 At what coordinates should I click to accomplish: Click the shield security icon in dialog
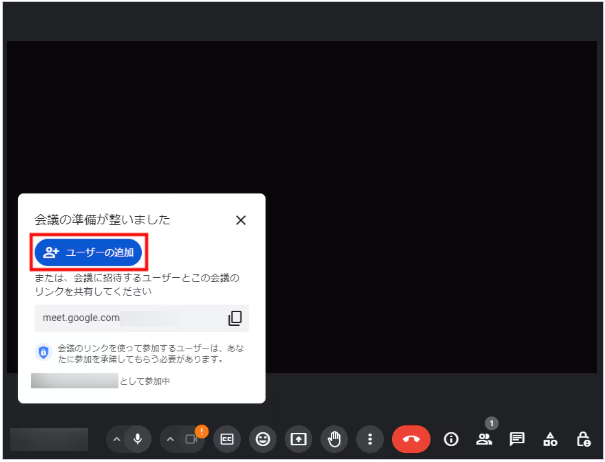pos(43,352)
